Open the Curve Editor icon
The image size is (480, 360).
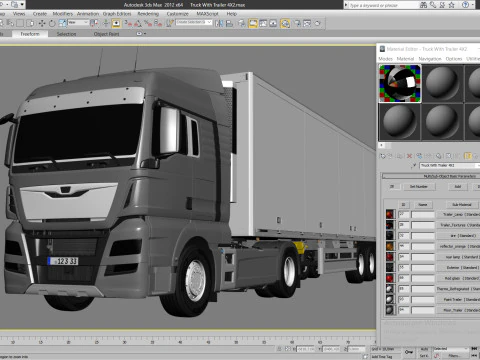coord(263,23)
